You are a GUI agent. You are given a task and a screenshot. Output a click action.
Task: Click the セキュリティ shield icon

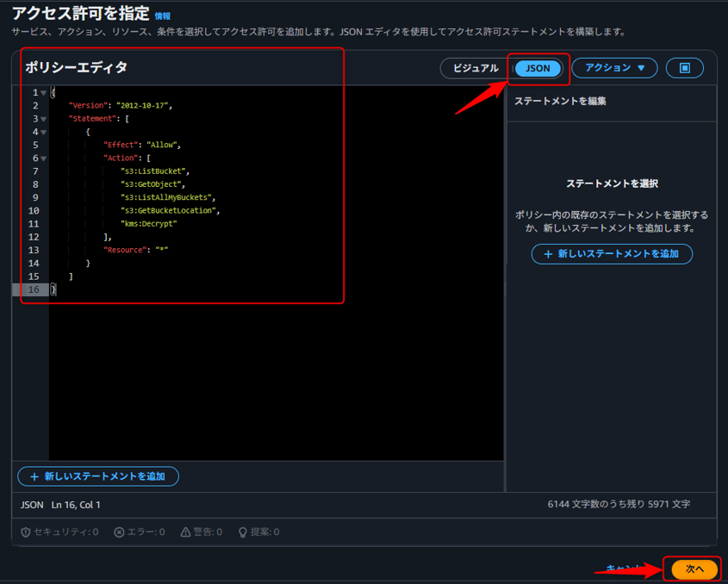coord(26,532)
